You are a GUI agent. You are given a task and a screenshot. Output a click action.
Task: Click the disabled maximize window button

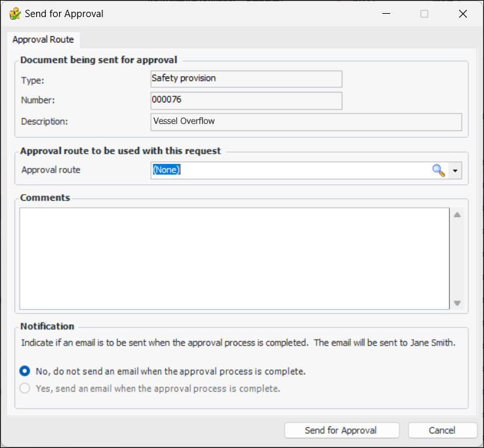pos(424,13)
